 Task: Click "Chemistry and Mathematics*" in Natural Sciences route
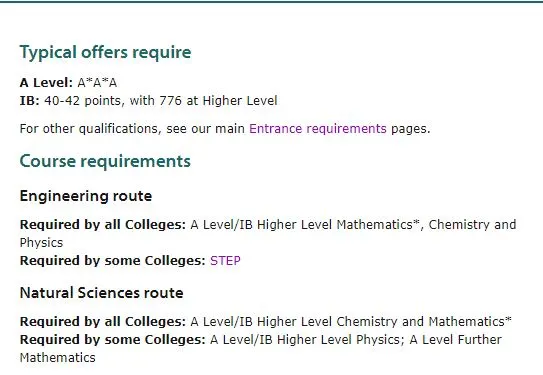424,322
